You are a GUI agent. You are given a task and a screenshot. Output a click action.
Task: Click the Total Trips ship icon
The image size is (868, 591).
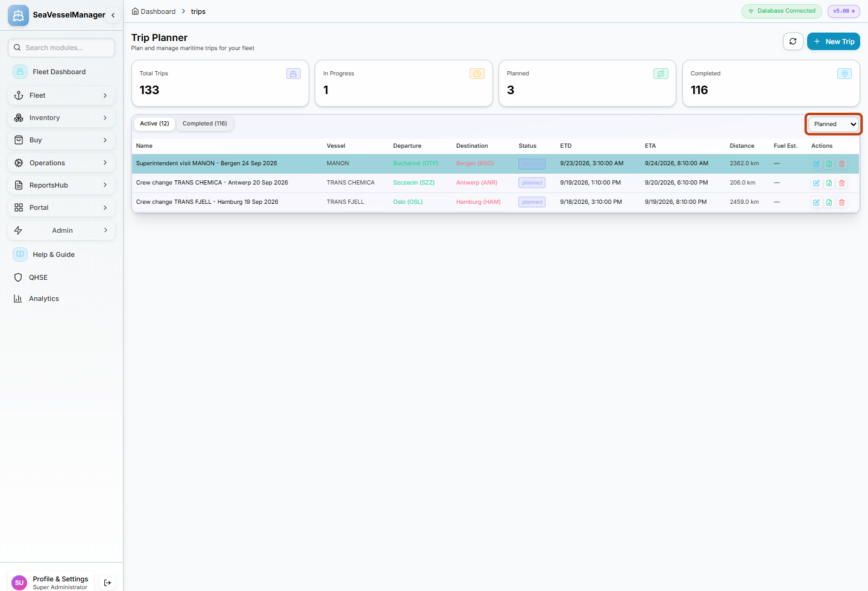click(x=294, y=74)
